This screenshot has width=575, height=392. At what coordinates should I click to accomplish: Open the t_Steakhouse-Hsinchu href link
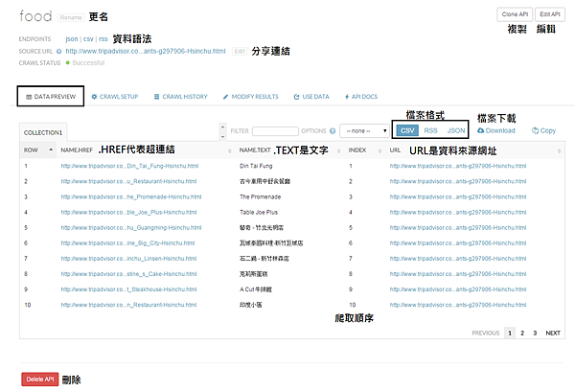(x=128, y=289)
